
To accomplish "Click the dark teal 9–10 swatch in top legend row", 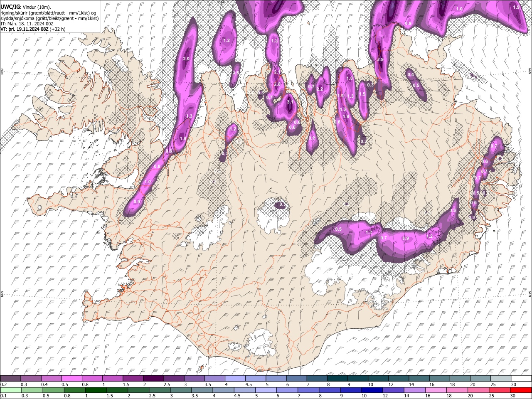I will tap(337, 378).
